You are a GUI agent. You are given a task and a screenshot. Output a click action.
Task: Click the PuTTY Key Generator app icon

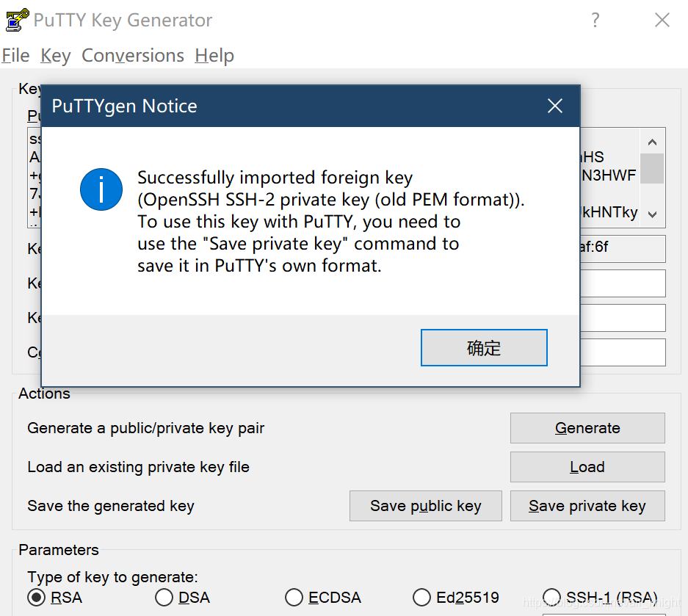[18, 20]
